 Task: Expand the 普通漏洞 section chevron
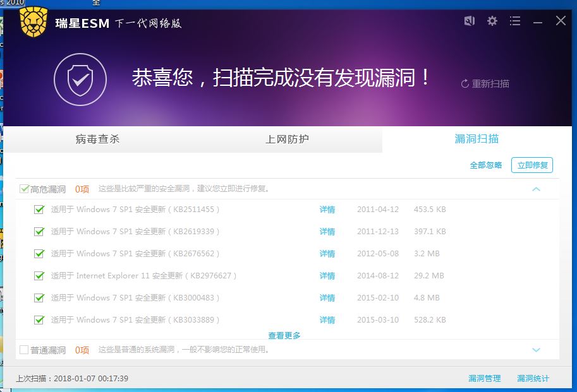coord(536,350)
